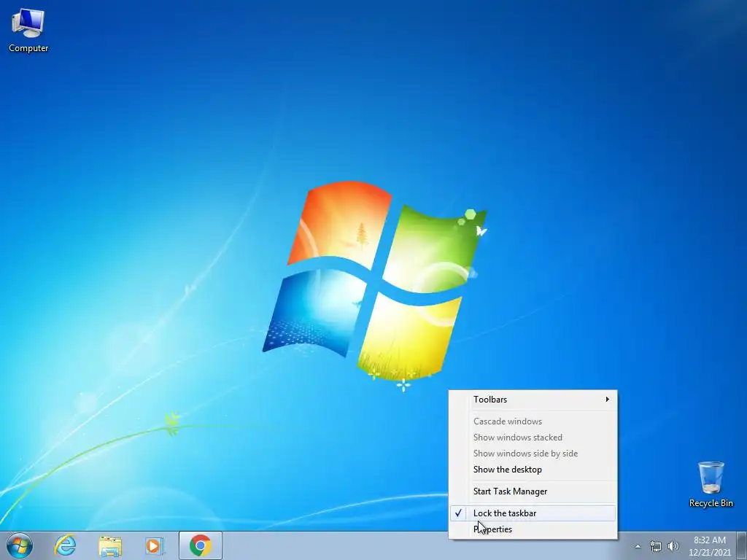Screen dimensions: 747x560
Task: Launch Internet Explorer from the taskbar
Action: point(65,545)
